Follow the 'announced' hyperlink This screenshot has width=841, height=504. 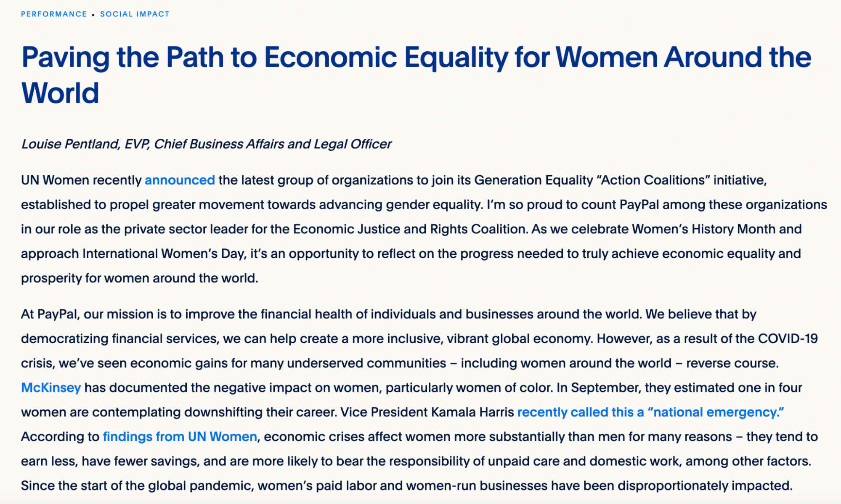180,180
